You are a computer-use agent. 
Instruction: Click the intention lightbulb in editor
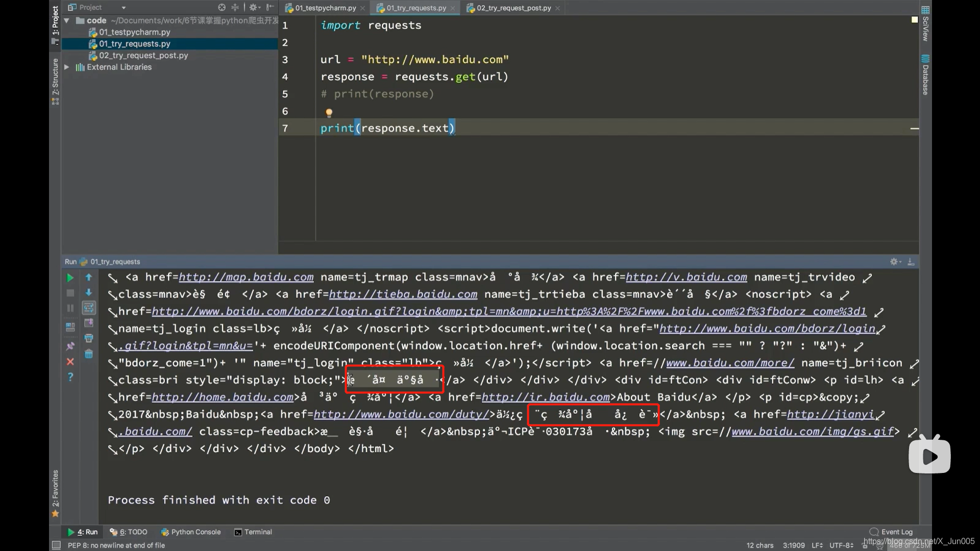click(x=329, y=113)
